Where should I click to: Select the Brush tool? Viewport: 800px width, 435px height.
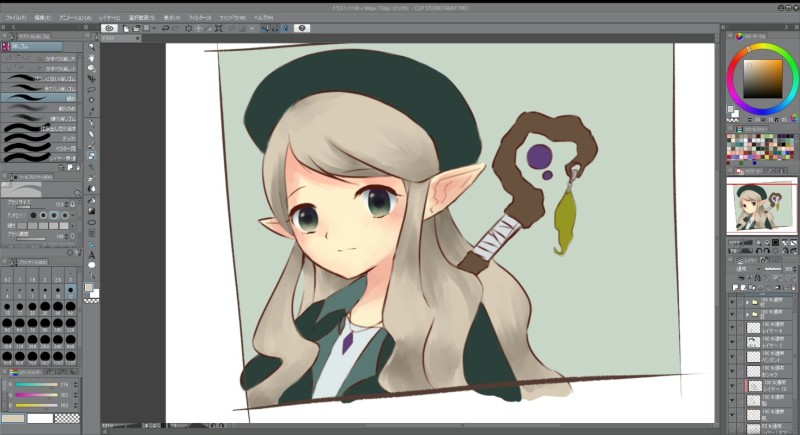point(92,145)
